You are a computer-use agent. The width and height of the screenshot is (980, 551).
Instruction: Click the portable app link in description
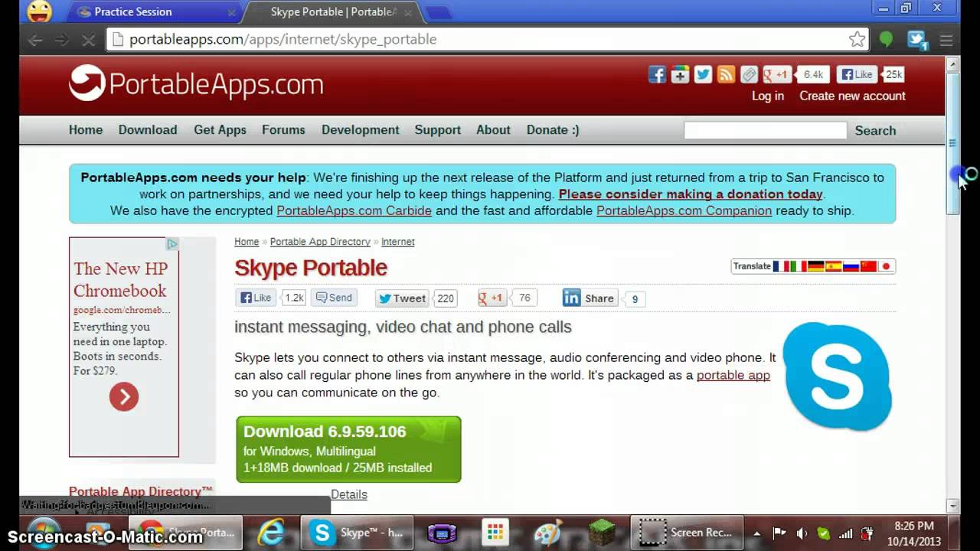733,375
